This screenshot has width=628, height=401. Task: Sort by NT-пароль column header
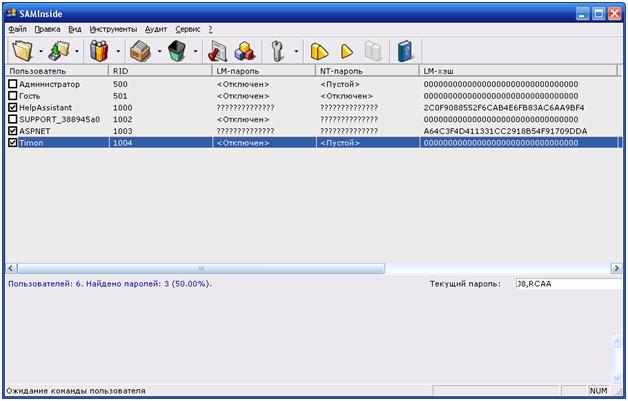367,71
